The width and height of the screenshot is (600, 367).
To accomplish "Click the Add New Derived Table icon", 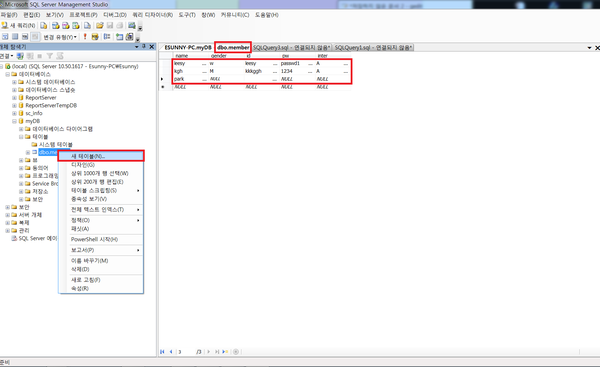I will (x=129, y=37).
